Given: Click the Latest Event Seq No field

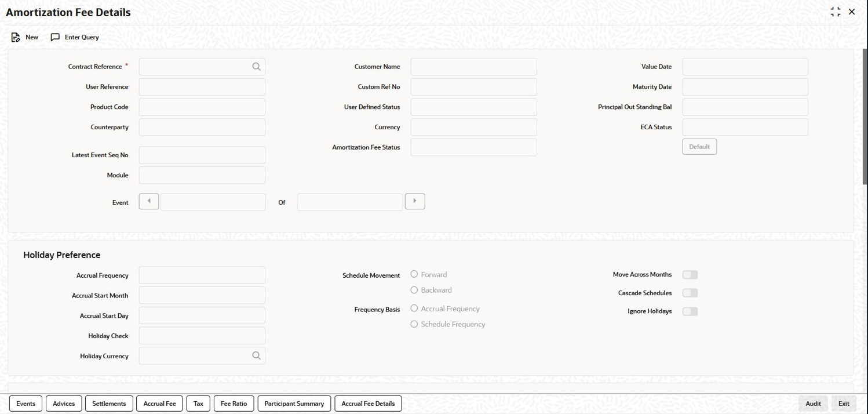Looking at the screenshot, I should click(x=202, y=155).
